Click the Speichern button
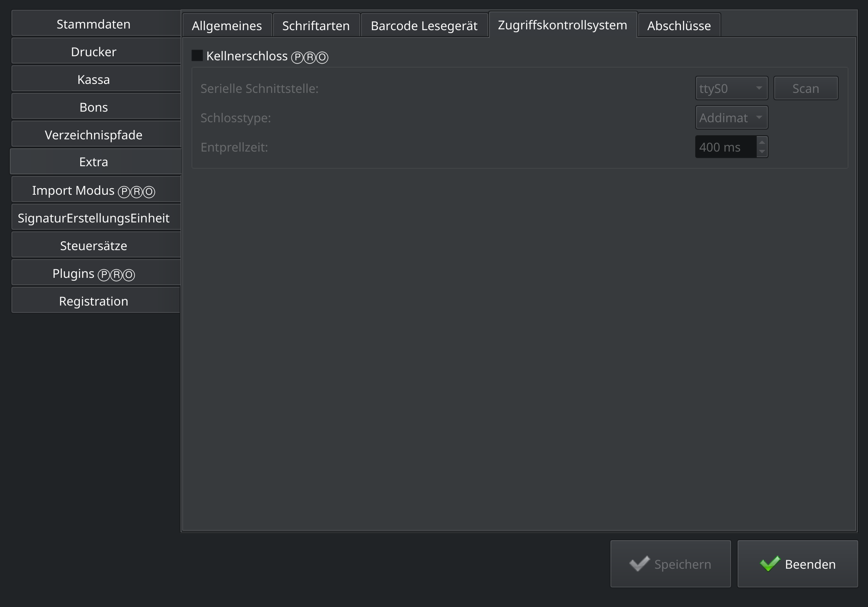The height and width of the screenshot is (607, 868). click(x=671, y=564)
